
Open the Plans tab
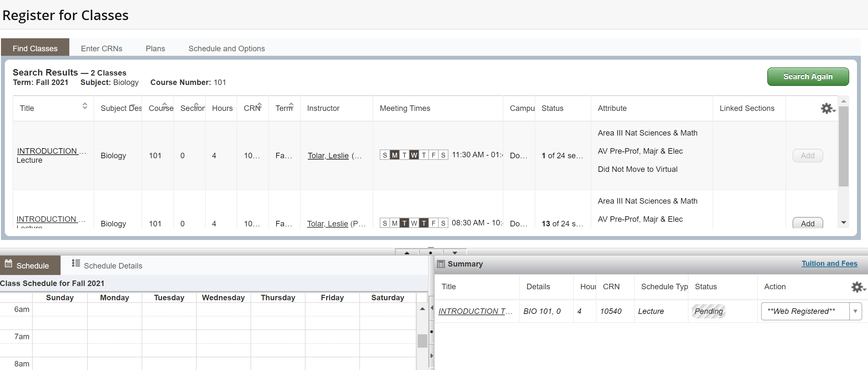pyautogui.click(x=155, y=48)
